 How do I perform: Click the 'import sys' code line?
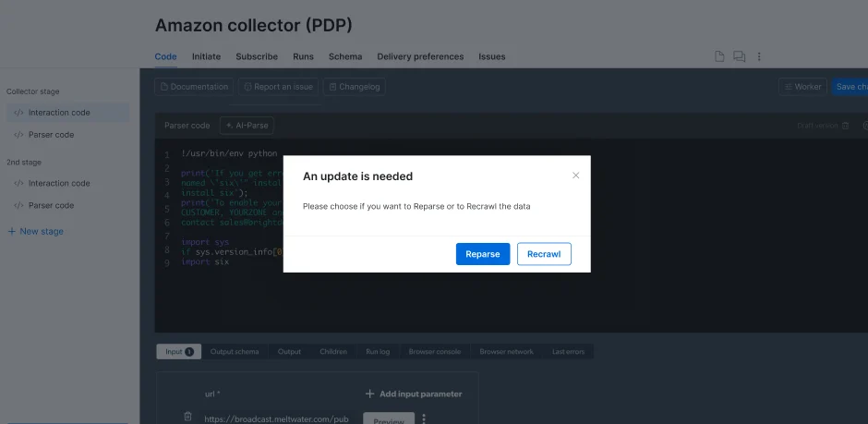coord(205,242)
